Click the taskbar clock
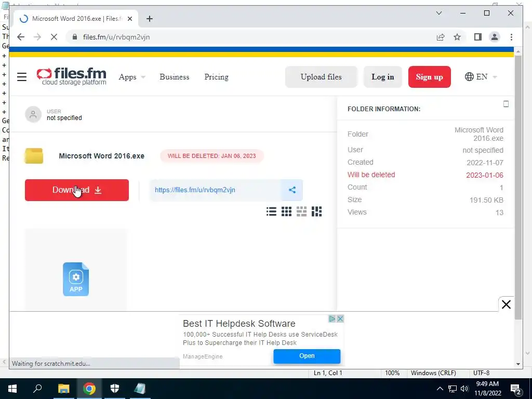This screenshot has width=532, height=399. tap(487, 389)
